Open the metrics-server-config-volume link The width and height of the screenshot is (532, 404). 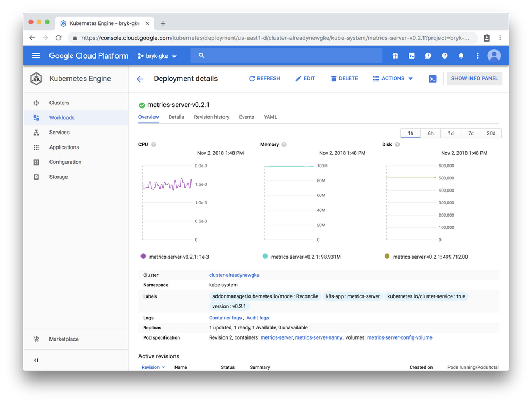(x=400, y=337)
